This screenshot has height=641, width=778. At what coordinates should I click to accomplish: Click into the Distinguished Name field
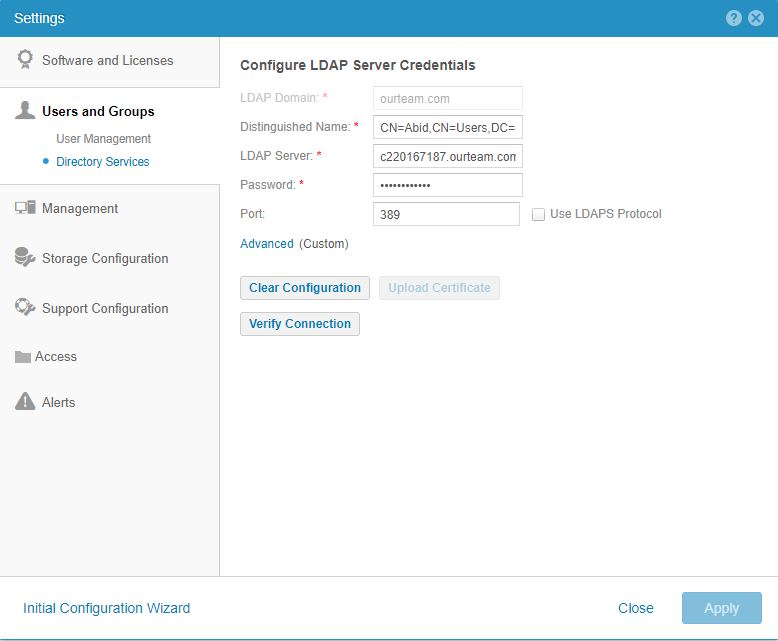coord(447,127)
